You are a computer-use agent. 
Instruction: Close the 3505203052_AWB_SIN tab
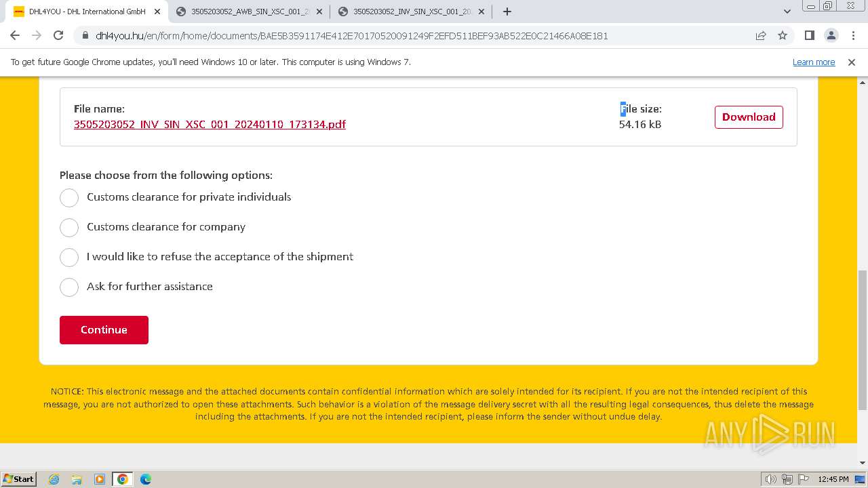coord(319,12)
